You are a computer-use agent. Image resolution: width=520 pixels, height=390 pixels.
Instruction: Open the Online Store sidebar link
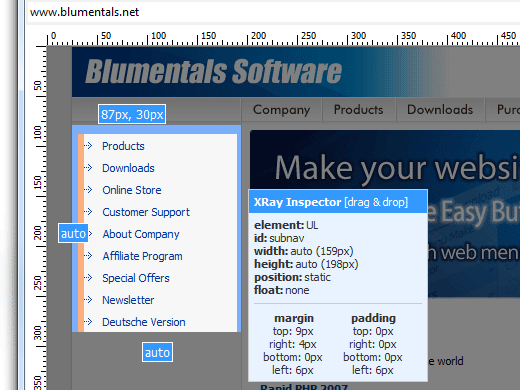click(x=132, y=190)
